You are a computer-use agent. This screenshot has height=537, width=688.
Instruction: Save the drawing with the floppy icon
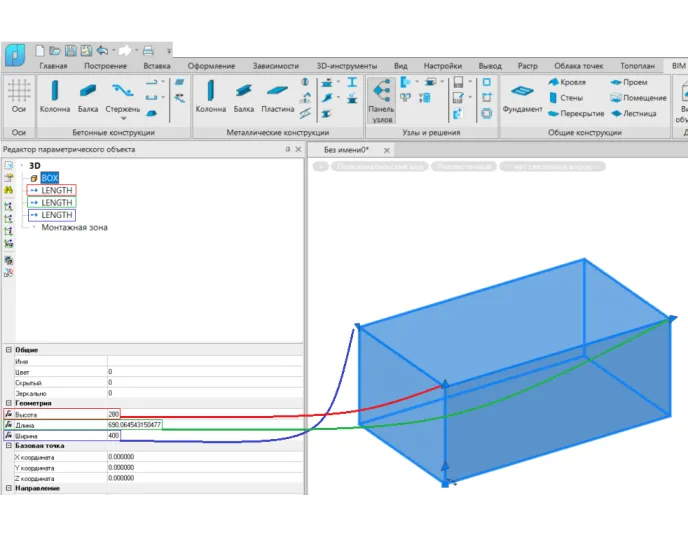[x=71, y=50]
